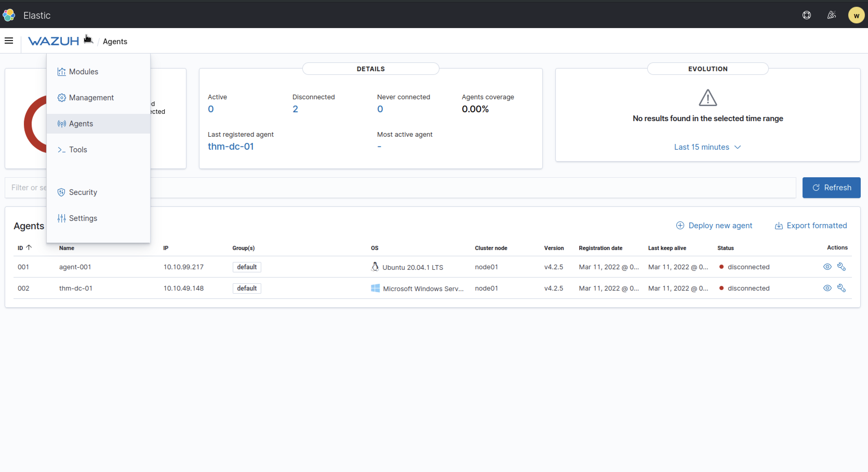Click the Tools console icon
The height and width of the screenshot is (472, 868).
pyautogui.click(x=61, y=150)
